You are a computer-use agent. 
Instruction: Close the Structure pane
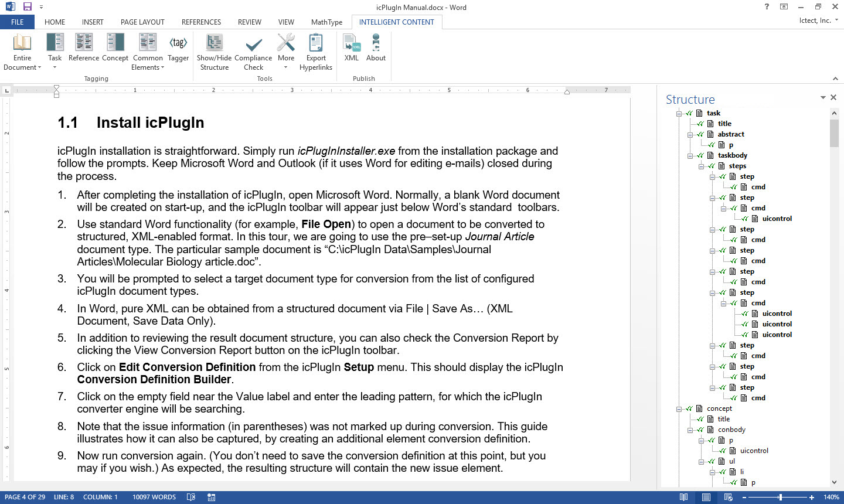point(833,97)
